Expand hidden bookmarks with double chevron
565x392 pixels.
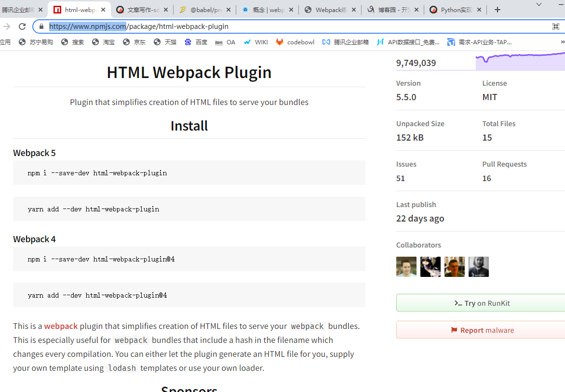[563, 42]
